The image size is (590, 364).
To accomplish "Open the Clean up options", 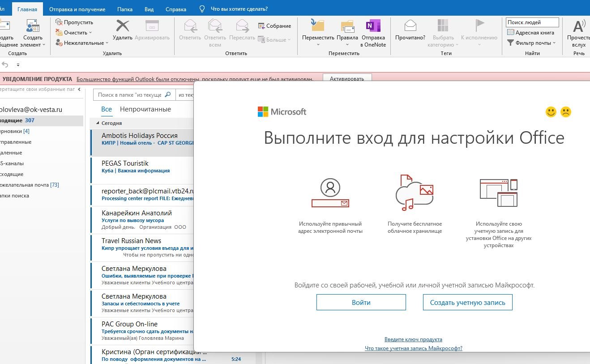I will click(74, 32).
